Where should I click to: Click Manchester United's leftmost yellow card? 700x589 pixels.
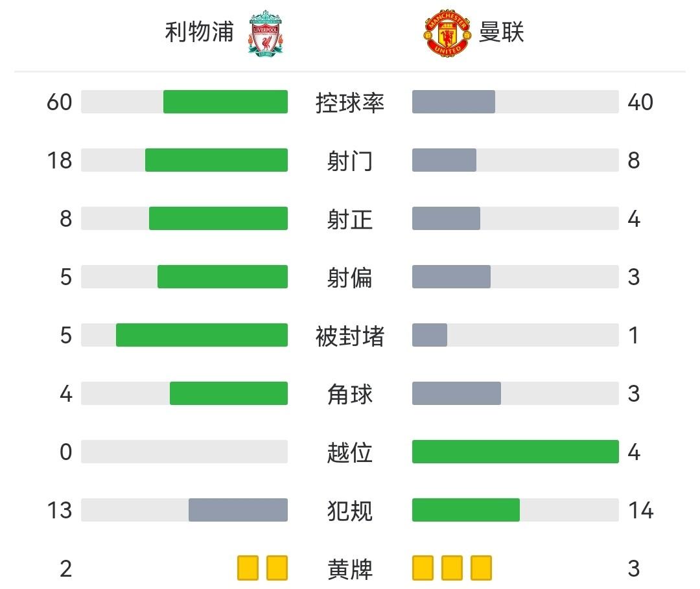tap(423, 568)
